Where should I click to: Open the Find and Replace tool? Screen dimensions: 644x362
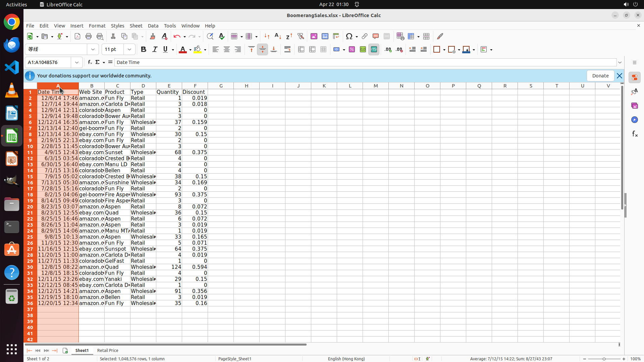coord(210,36)
